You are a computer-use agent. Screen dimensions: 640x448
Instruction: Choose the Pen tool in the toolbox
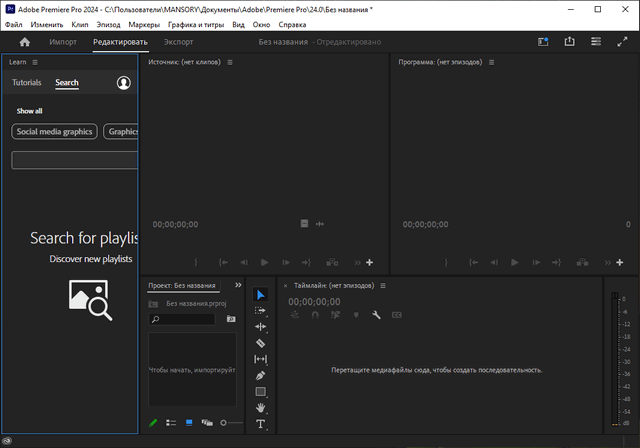coord(261,375)
